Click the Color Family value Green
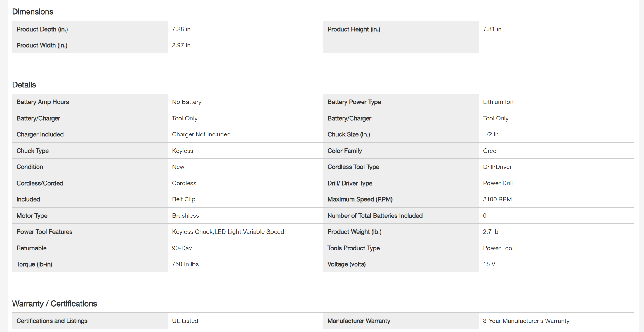This screenshot has width=644, height=332. [x=491, y=151]
